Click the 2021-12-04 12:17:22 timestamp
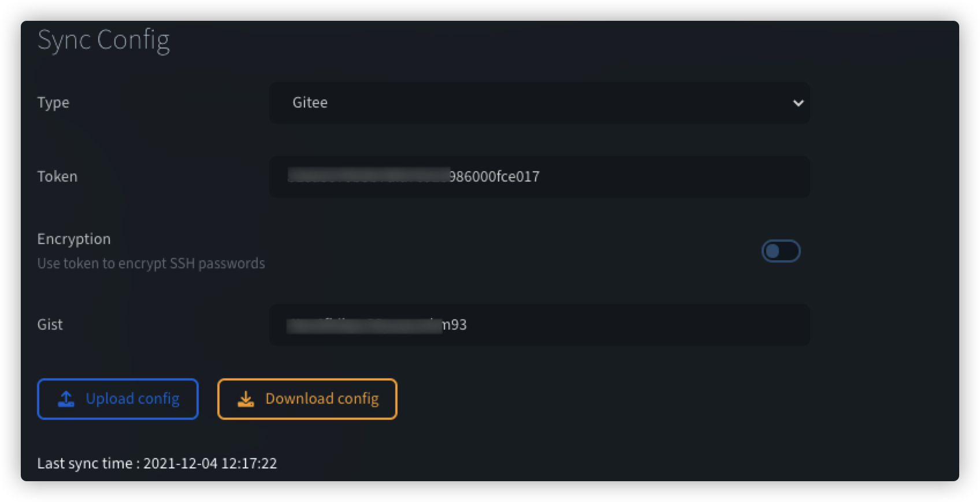The height and width of the screenshot is (502, 980). point(210,463)
